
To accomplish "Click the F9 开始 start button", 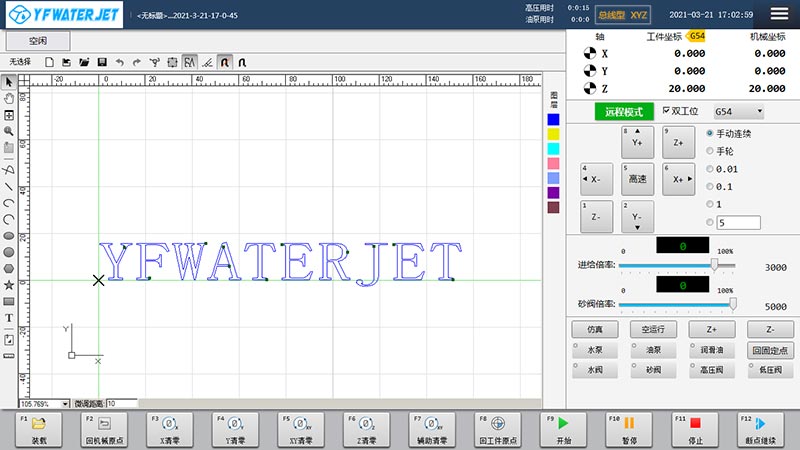I will [563, 430].
